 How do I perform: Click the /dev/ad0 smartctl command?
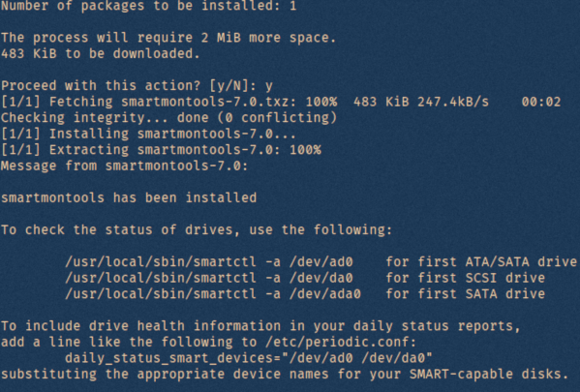pyautogui.click(x=209, y=262)
